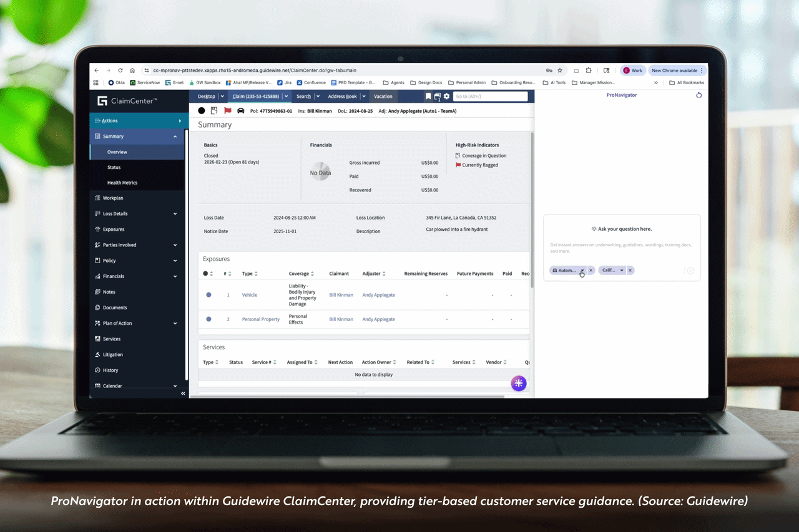This screenshot has height=532, width=799.
Task: Remove the Autom... filter chip with X
Action: pyautogui.click(x=591, y=270)
